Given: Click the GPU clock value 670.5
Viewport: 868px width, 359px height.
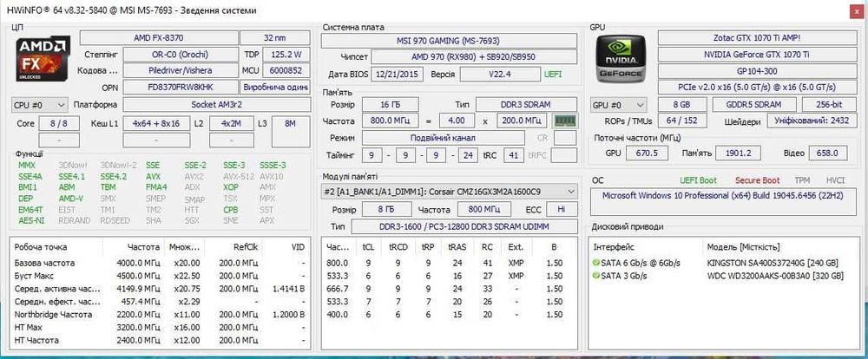Looking at the screenshot, I should click(648, 153).
